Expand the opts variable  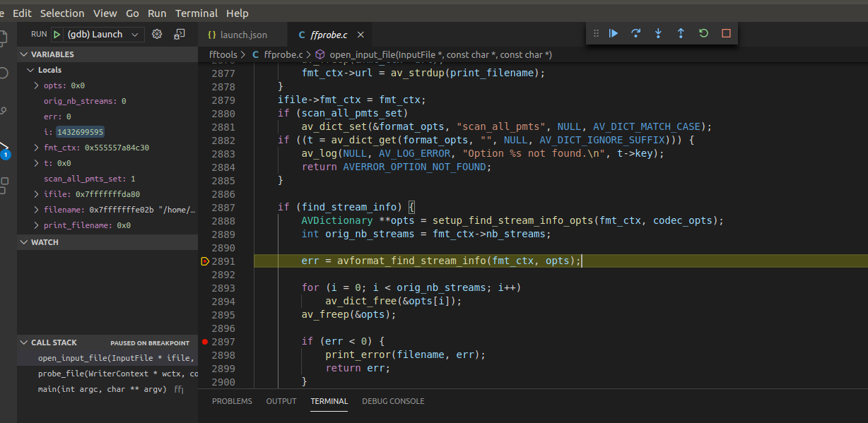click(x=37, y=85)
